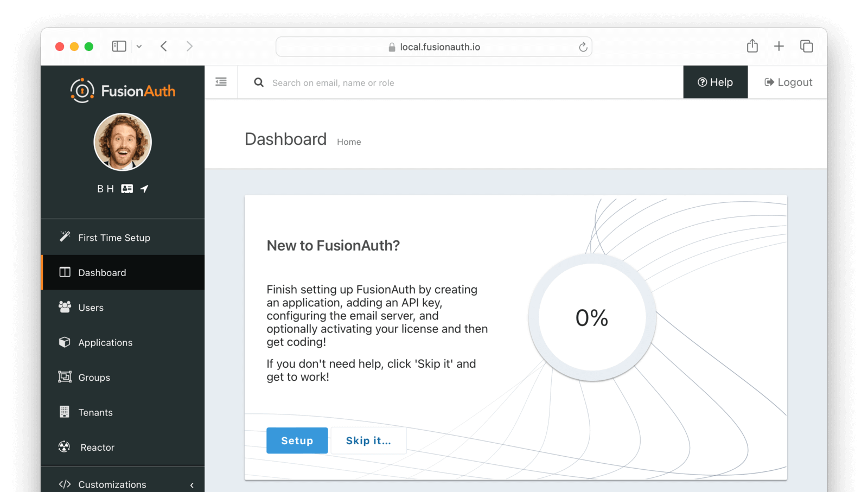Screen dimensions: 868x492
Task: Open Reactor in the sidebar
Action: click(123, 448)
